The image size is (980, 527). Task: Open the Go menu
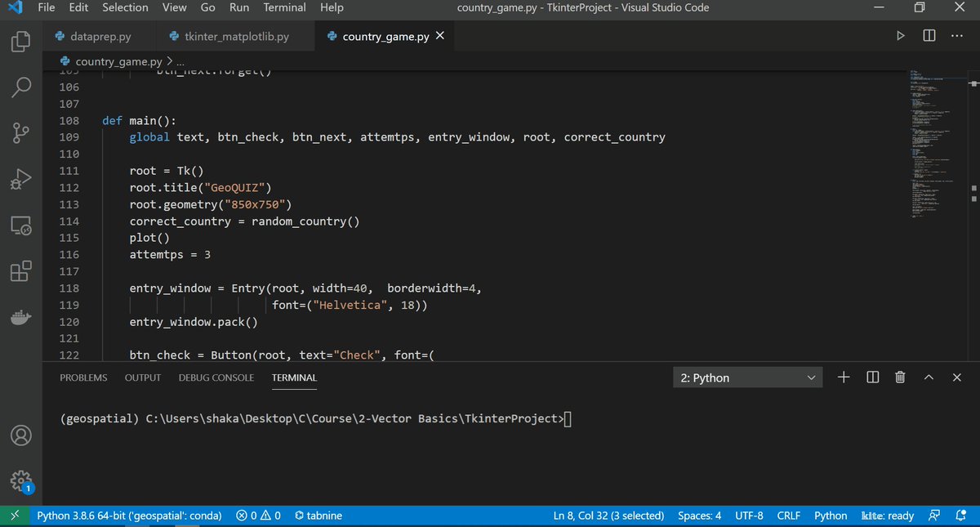pos(207,7)
